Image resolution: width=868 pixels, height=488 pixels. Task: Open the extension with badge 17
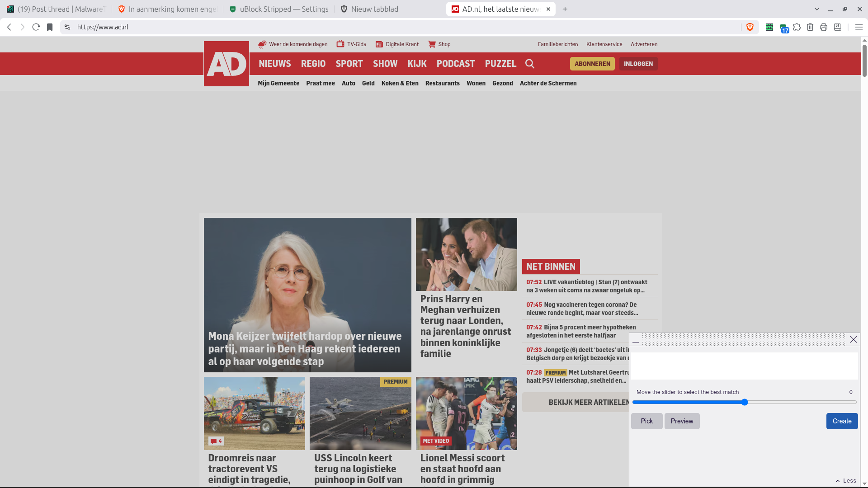(784, 28)
